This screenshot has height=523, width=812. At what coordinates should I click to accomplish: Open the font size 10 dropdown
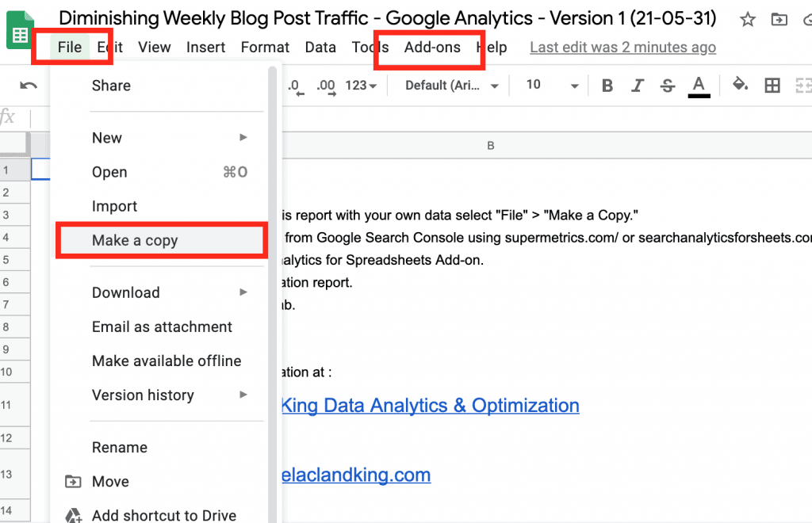coord(552,86)
